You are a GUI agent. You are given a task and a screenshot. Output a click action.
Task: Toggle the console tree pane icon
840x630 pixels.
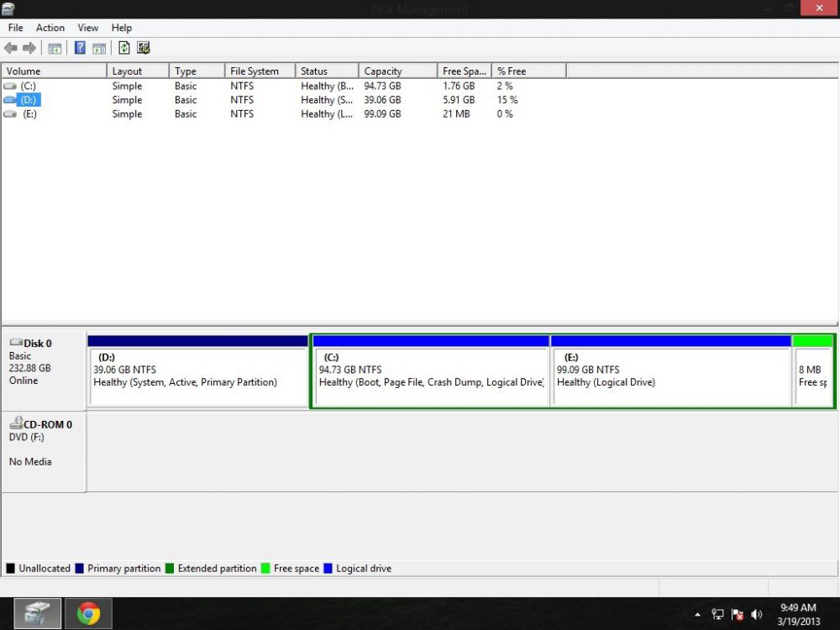click(54, 48)
